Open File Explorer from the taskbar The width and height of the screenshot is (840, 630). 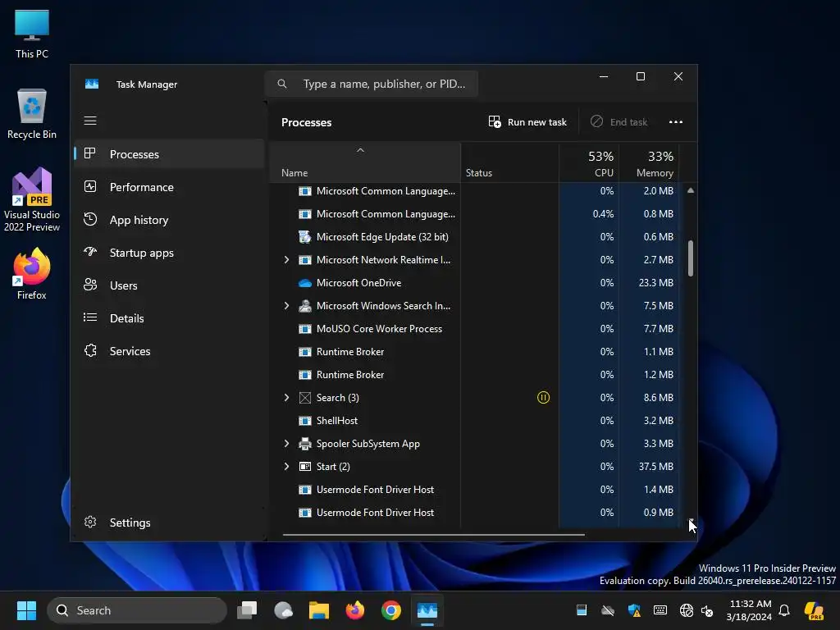(x=319, y=610)
